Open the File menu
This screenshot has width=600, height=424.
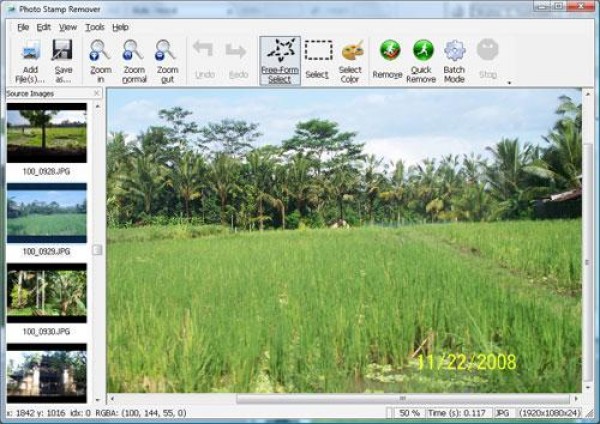pyautogui.click(x=23, y=27)
